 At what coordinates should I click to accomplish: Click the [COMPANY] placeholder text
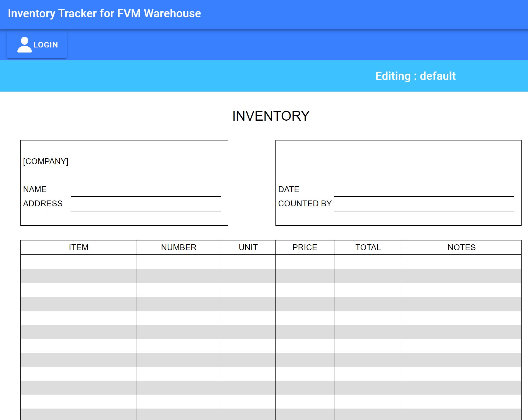[46, 161]
